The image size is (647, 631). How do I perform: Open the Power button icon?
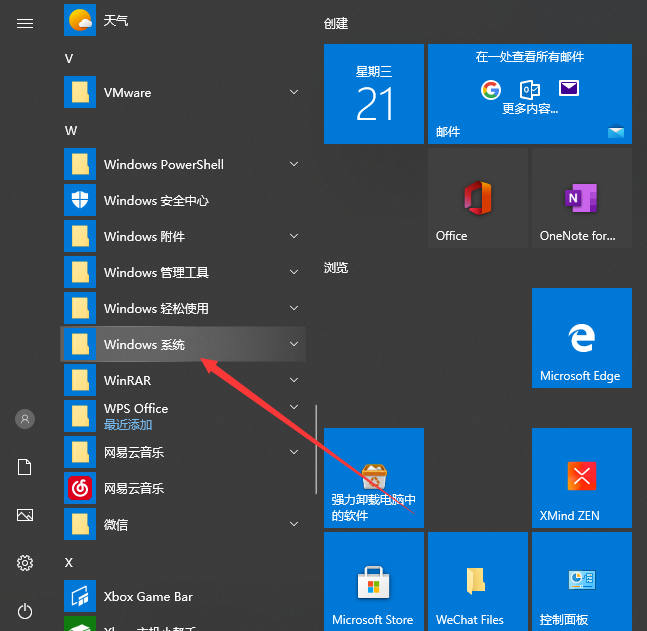tap(25, 610)
